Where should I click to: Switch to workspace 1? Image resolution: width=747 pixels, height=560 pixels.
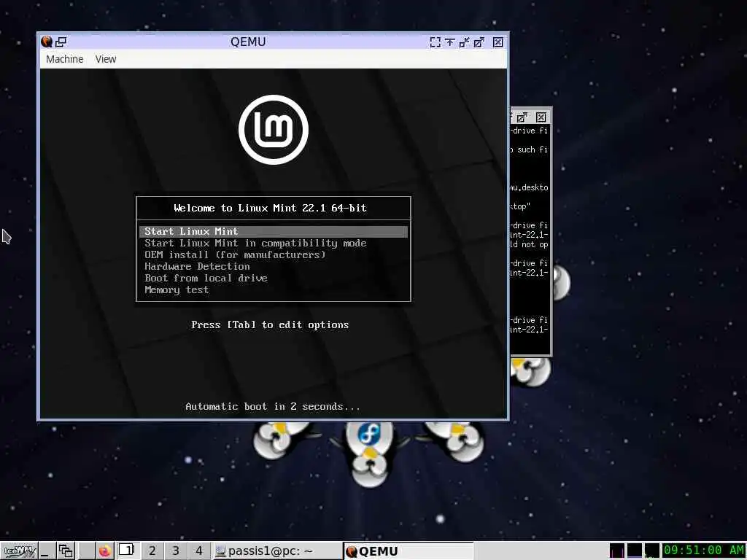[128, 551]
